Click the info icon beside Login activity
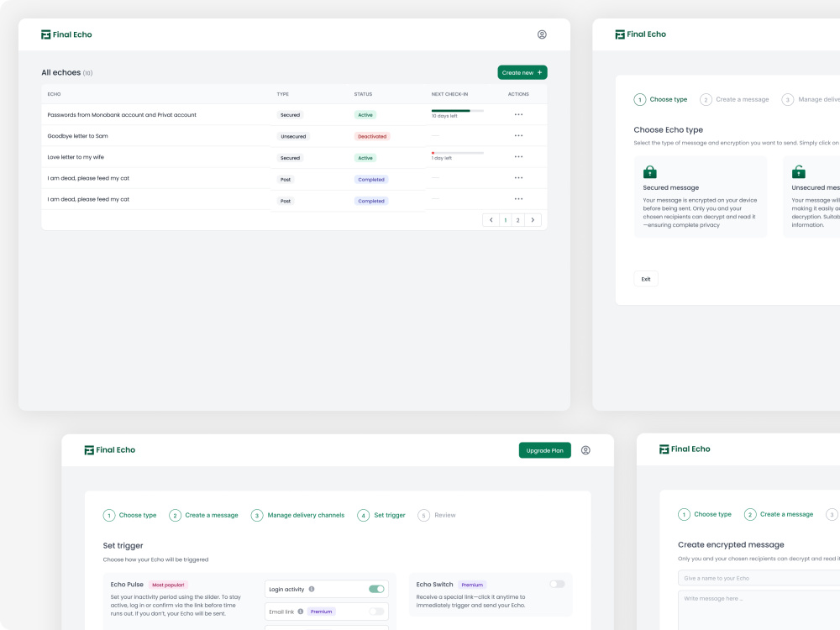The image size is (840, 630). click(312, 589)
